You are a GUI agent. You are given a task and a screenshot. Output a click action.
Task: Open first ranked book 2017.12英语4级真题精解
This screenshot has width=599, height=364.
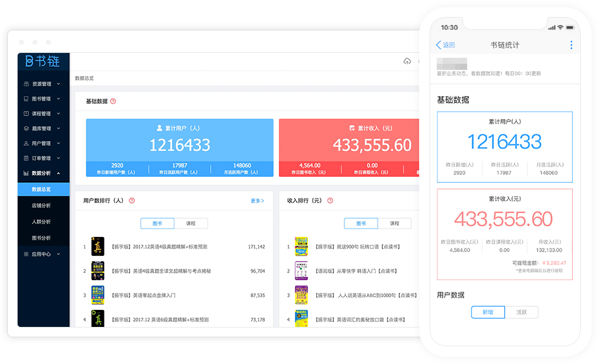coord(159,247)
